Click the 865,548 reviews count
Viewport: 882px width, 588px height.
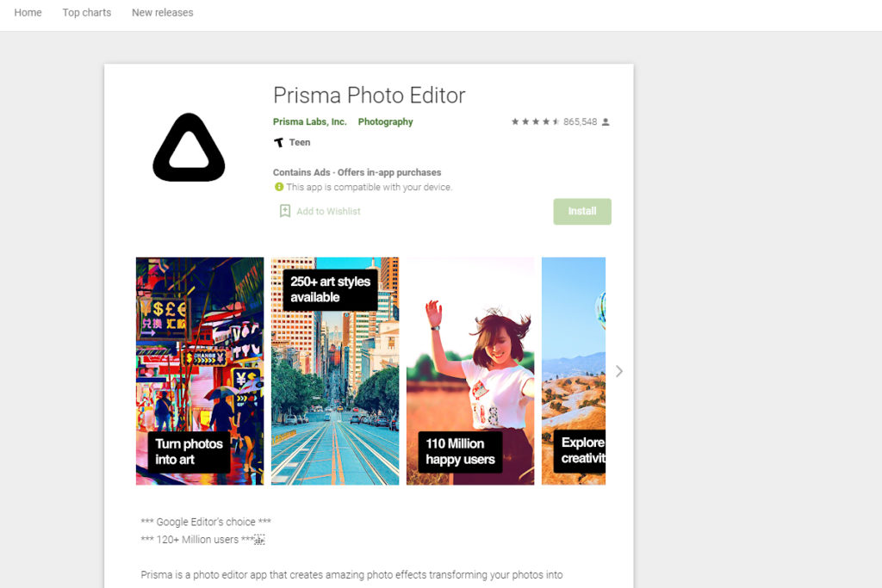point(580,121)
